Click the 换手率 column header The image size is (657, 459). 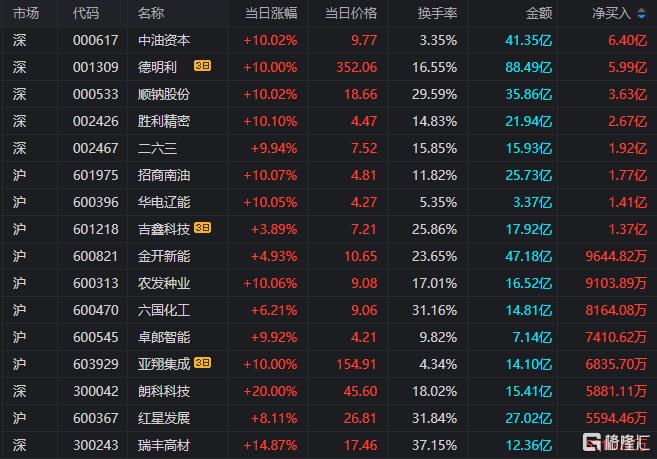[x=437, y=13]
